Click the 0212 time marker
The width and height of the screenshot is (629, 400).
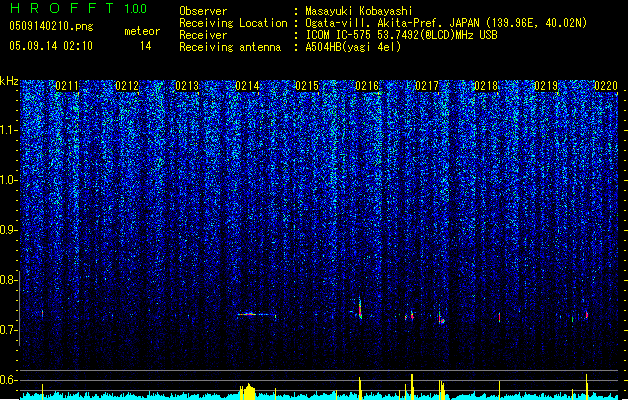point(127,86)
